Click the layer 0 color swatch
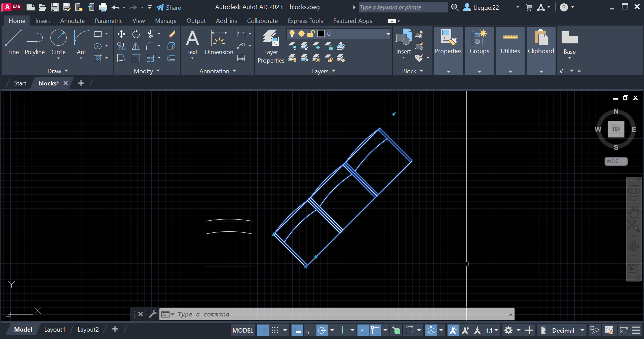Screen dimensions: 644x339 click(321, 34)
